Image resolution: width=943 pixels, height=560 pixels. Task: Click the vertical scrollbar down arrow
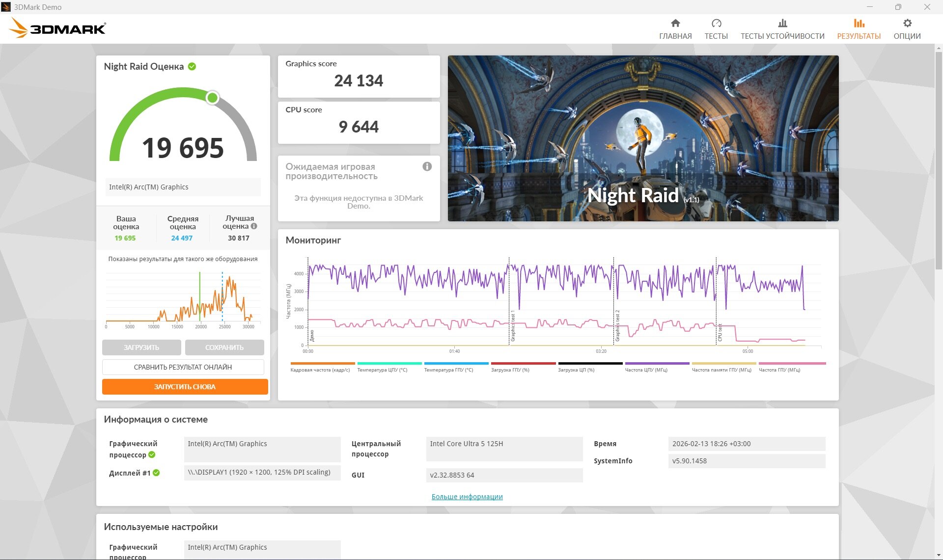point(939,555)
